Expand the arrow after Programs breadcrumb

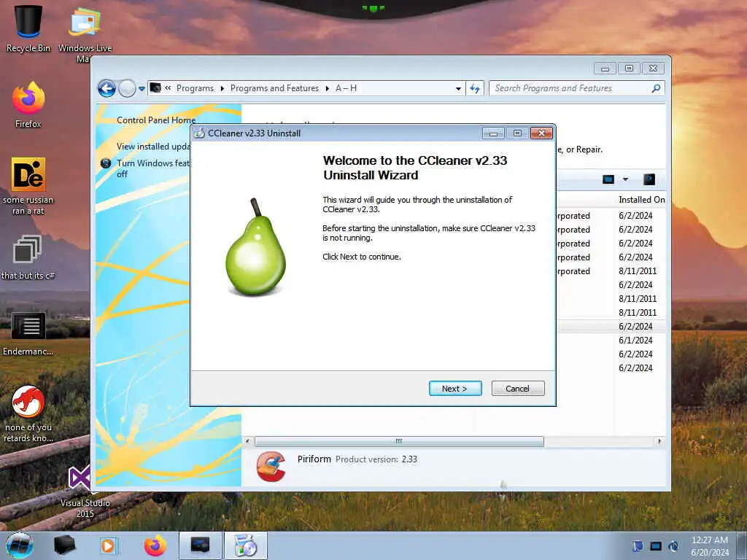(x=222, y=88)
